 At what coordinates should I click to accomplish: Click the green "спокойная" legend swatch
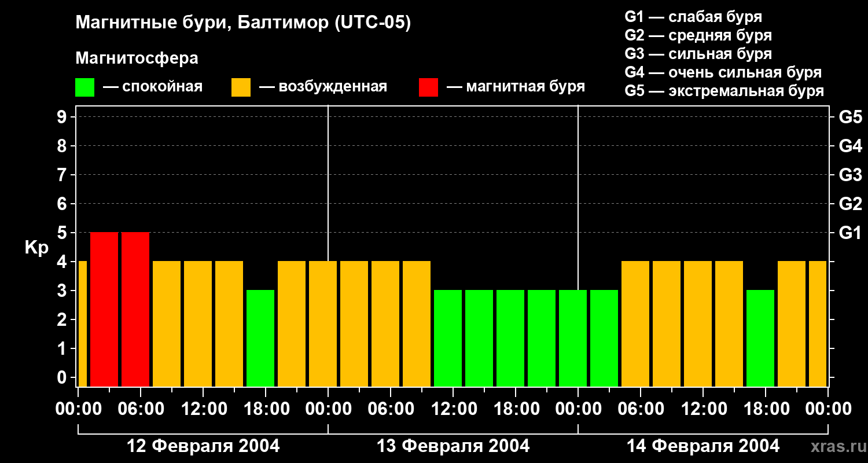(x=84, y=87)
